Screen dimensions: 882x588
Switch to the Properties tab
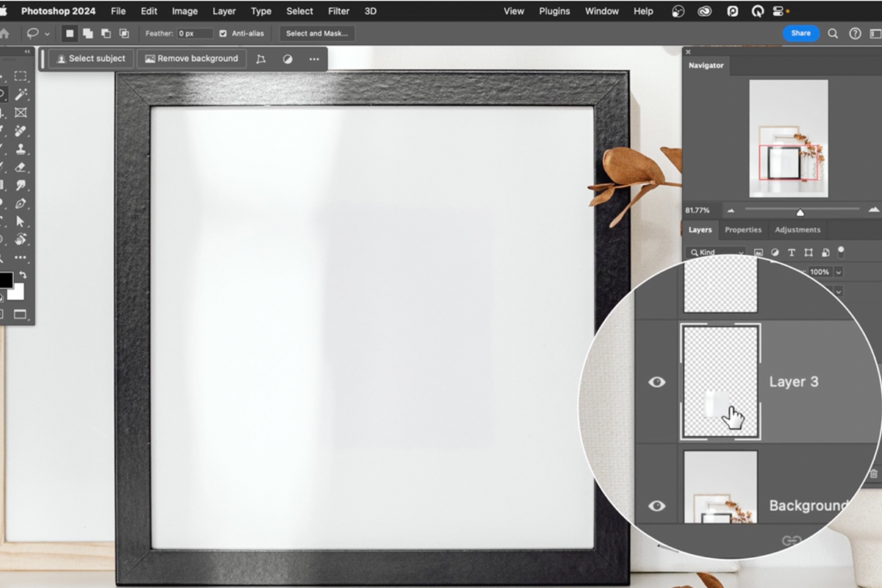pyautogui.click(x=743, y=229)
